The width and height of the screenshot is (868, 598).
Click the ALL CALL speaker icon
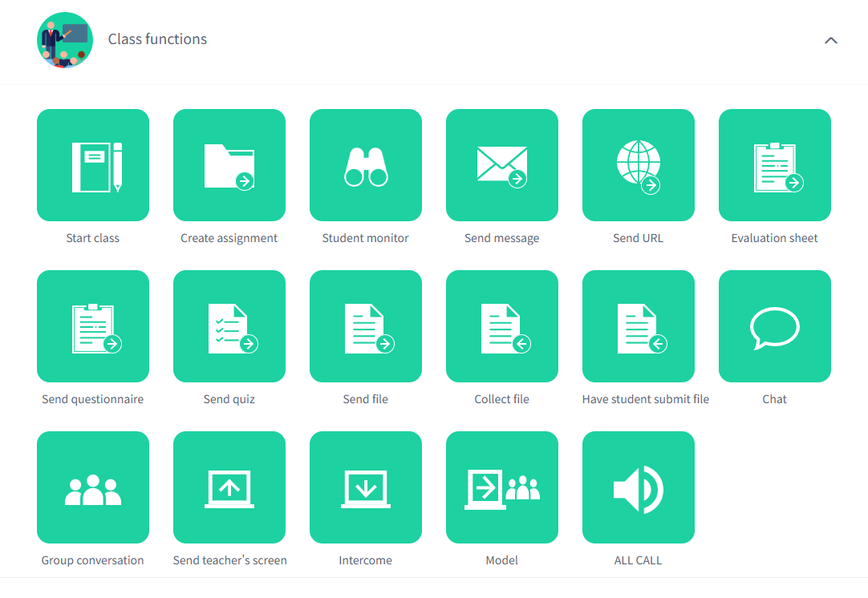(x=639, y=487)
